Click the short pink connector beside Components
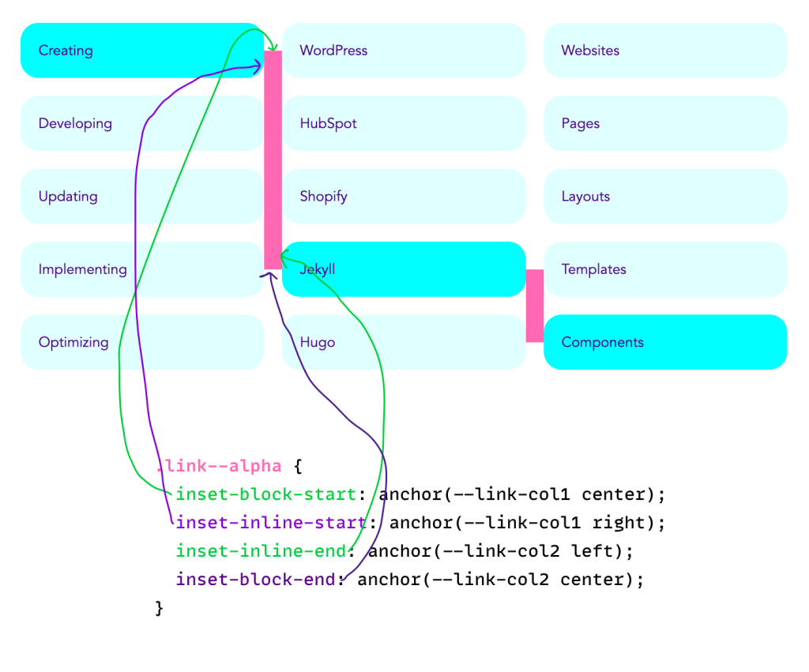This screenshot has height=672, width=809. pos(535,306)
